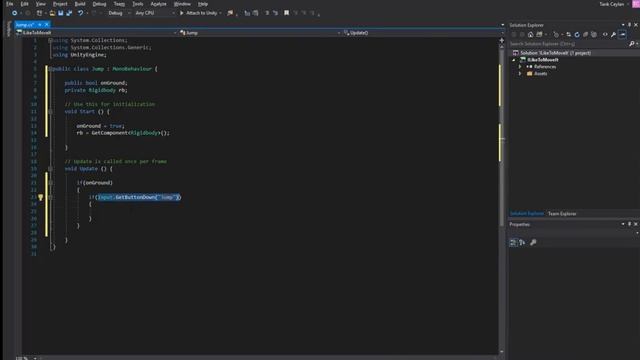Click the Save All toolbar icon
The width and height of the screenshot is (640, 360).
tap(69, 13)
